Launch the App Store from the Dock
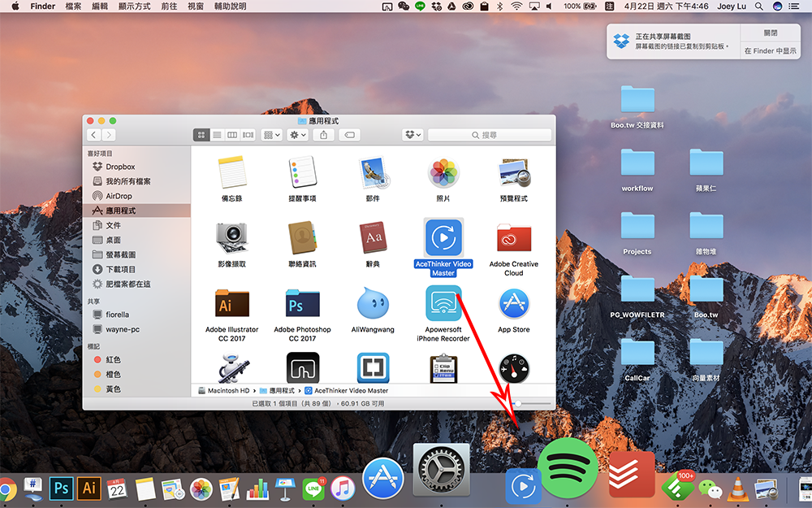Screen dimensions: 812x508 [x=383, y=478]
